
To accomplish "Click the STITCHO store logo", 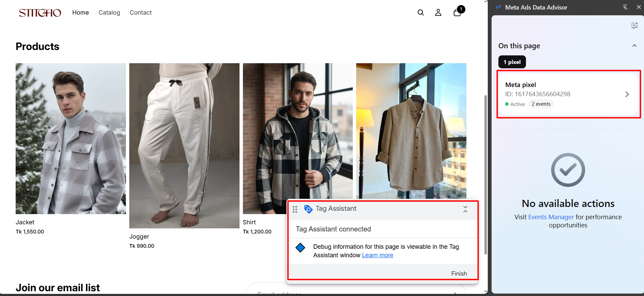I will click(40, 13).
